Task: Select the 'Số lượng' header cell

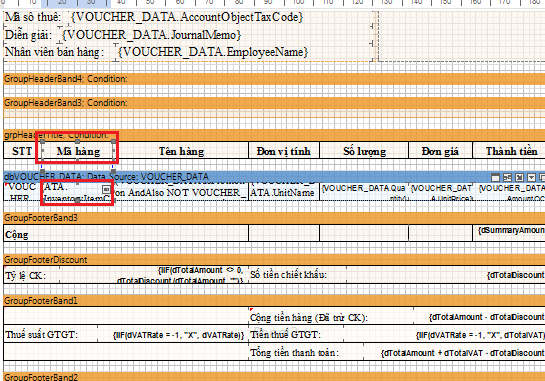Action: 364,151
